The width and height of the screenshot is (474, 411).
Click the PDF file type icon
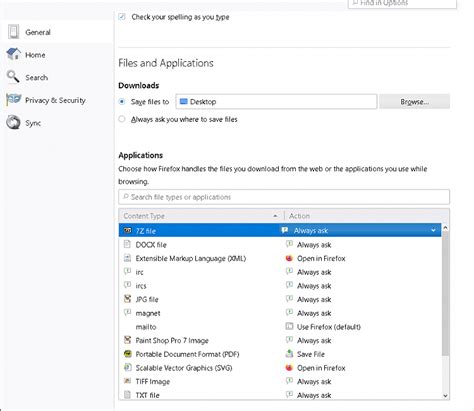pos(127,354)
